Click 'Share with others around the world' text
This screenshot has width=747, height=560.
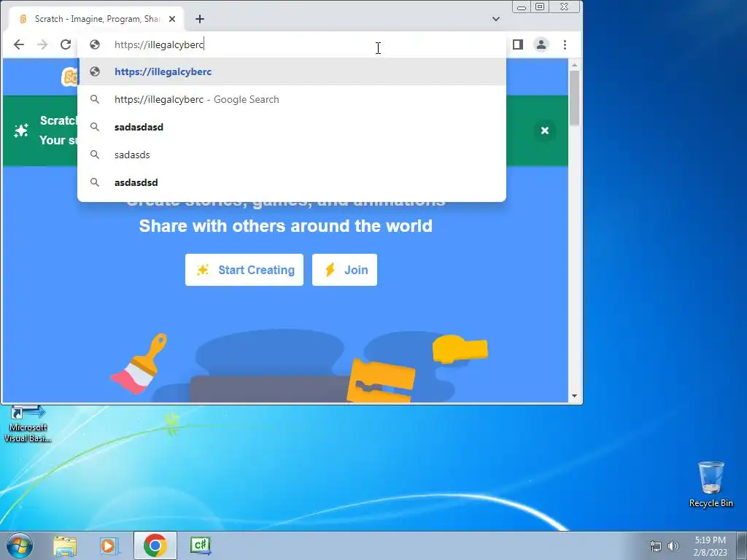(x=285, y=226)
